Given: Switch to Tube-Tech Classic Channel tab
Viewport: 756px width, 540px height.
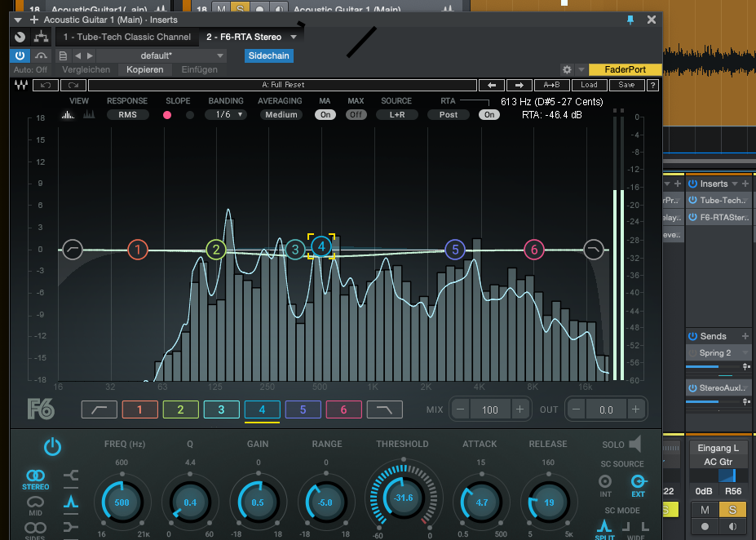Looking at the screenshot, I should click(x=126, y=38).
